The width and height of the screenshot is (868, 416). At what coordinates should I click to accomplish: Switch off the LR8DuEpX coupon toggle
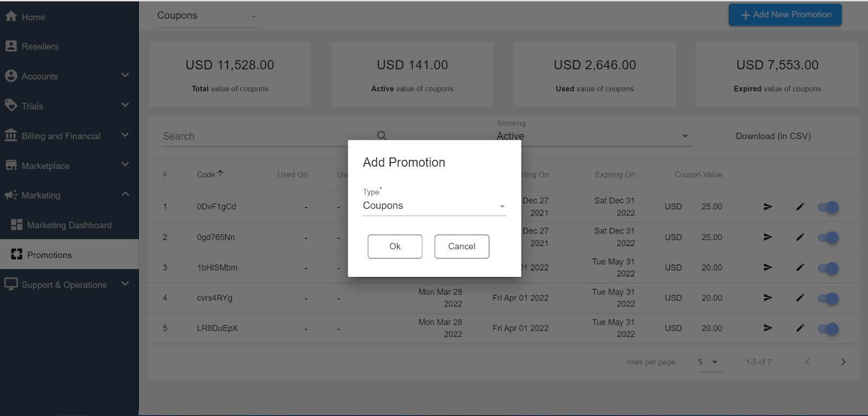828,329
